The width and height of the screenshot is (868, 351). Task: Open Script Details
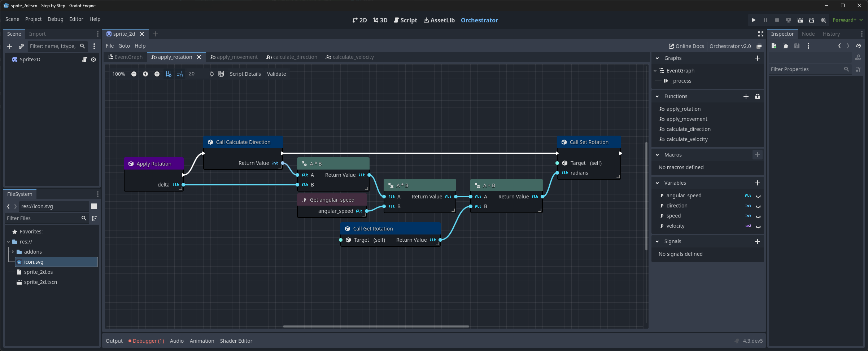click(x=245, y=74)
